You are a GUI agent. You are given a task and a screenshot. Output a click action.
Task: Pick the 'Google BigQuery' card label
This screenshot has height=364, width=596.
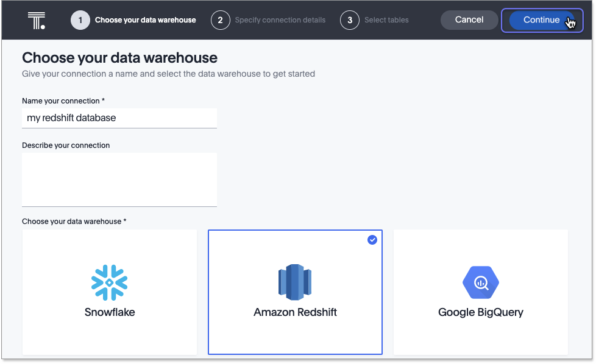coord(480,312)
